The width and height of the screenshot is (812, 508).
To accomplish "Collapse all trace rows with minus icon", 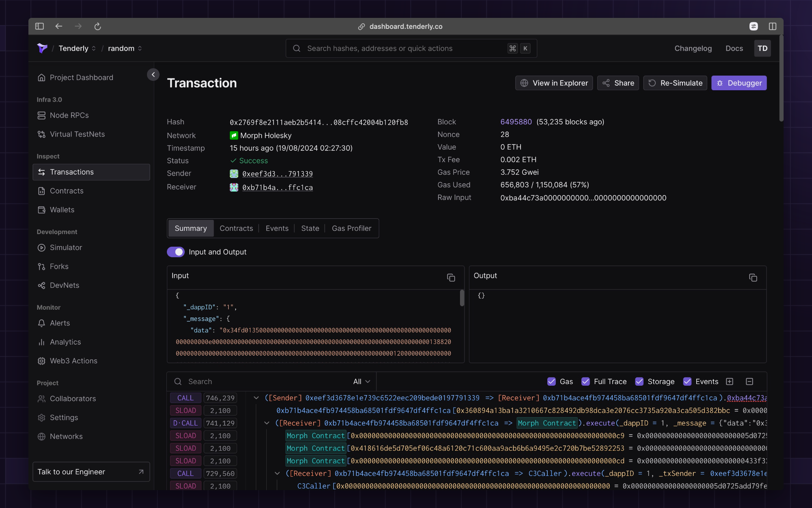I will click(749, 382).
